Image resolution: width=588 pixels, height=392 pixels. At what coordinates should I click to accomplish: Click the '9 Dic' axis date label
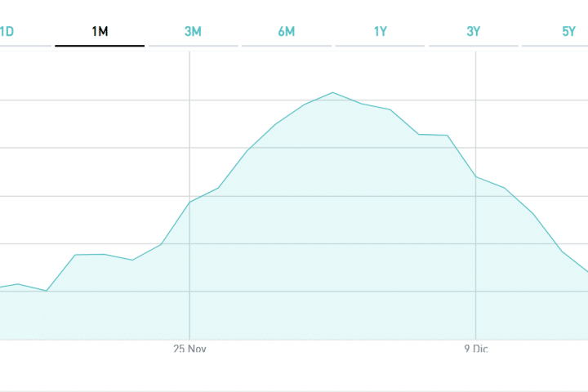click(x=476, y=349)
